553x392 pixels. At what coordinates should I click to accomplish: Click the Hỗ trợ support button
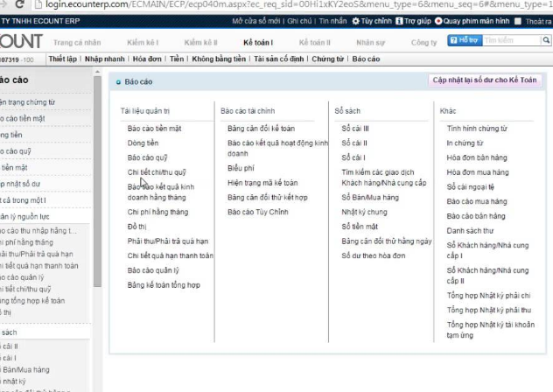463,40
